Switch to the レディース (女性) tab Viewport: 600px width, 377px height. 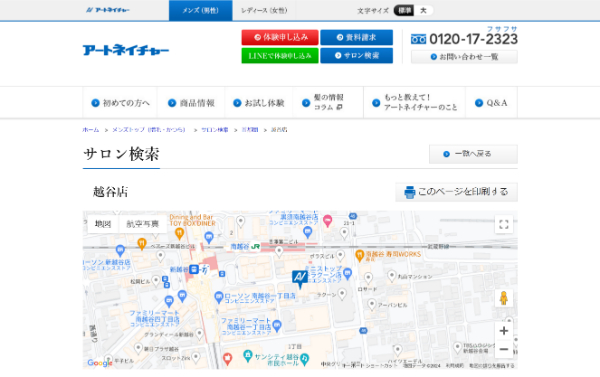(x=264, y=10)
